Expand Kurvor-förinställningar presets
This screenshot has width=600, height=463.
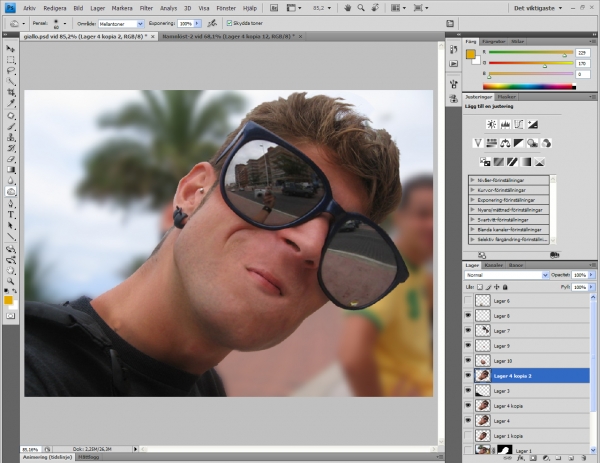[473, 190]
